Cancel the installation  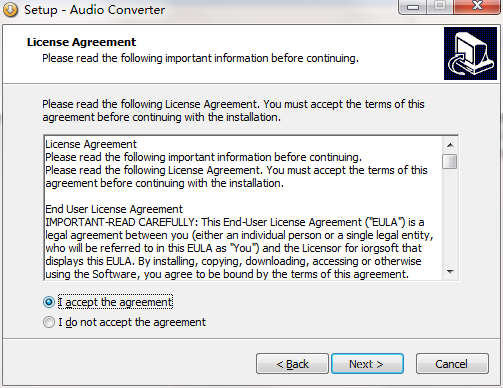452,364
